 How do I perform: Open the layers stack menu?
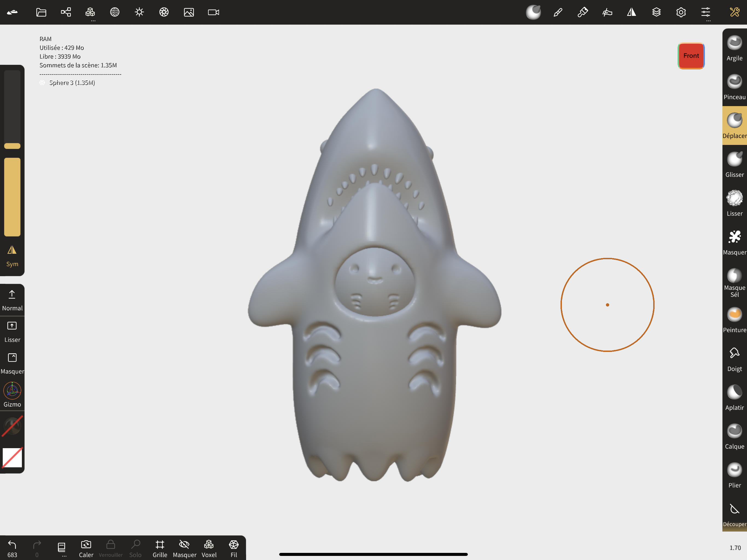(x=656, y=13)
